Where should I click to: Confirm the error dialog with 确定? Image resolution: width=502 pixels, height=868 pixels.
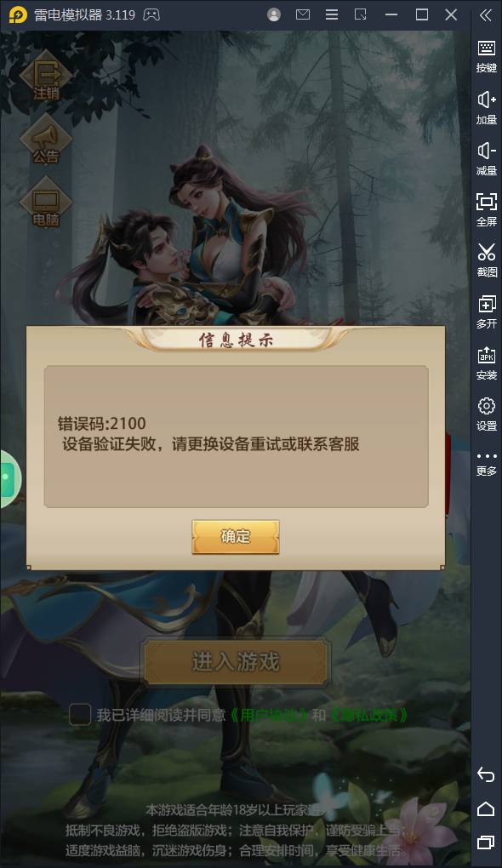(235, 536)
